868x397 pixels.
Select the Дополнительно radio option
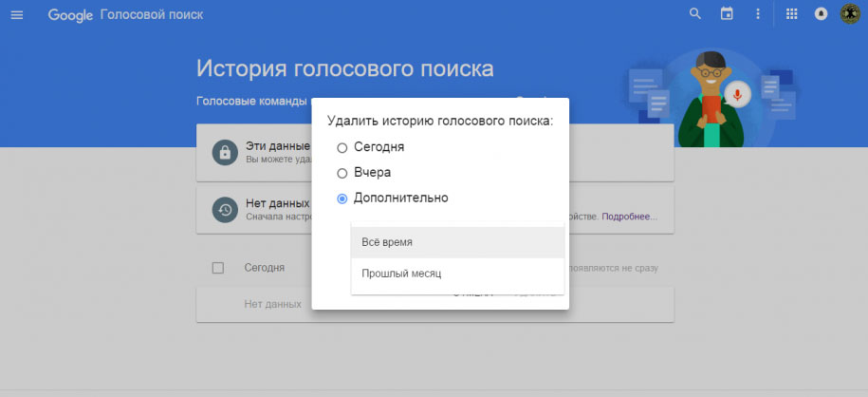coord(342,198)
